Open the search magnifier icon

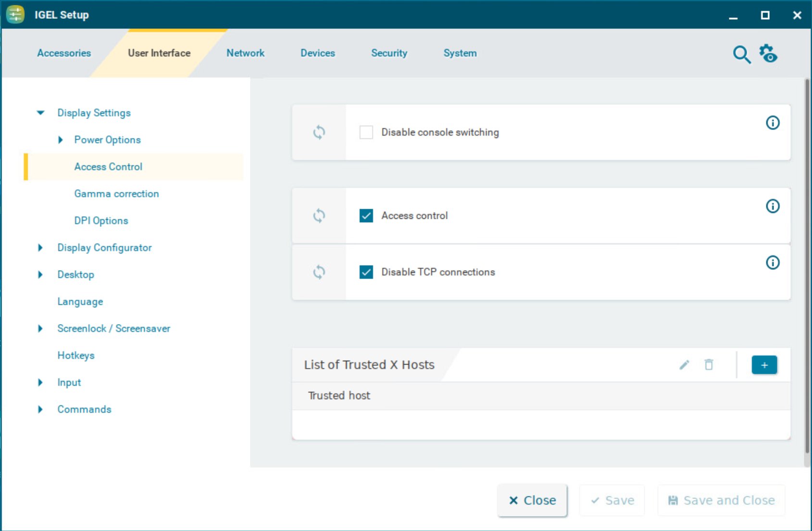coord(741,54)
